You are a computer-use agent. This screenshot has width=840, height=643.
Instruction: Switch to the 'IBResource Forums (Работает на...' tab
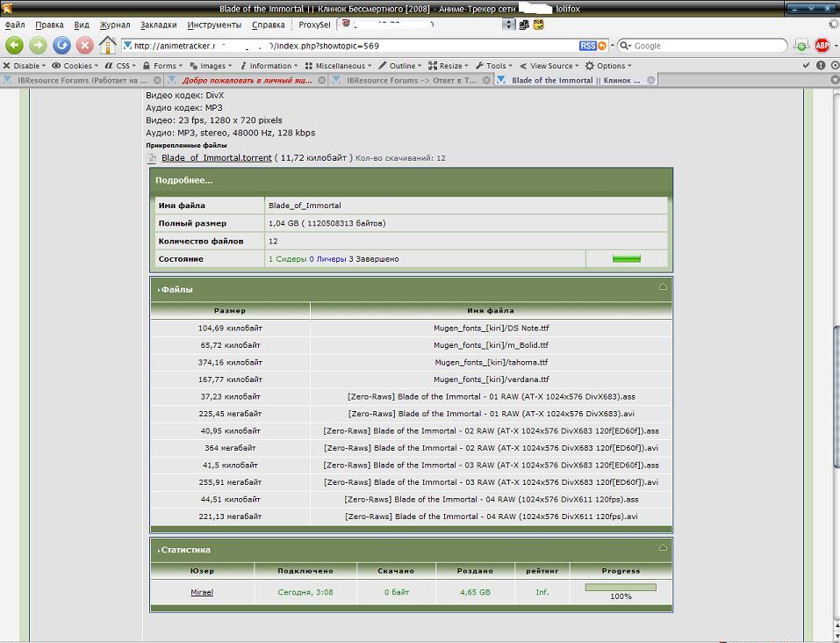[x=82, y=81]
